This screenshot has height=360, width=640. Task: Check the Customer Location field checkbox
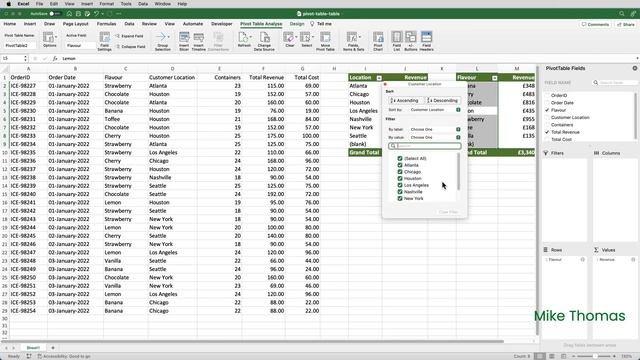[x=547, y=118]
